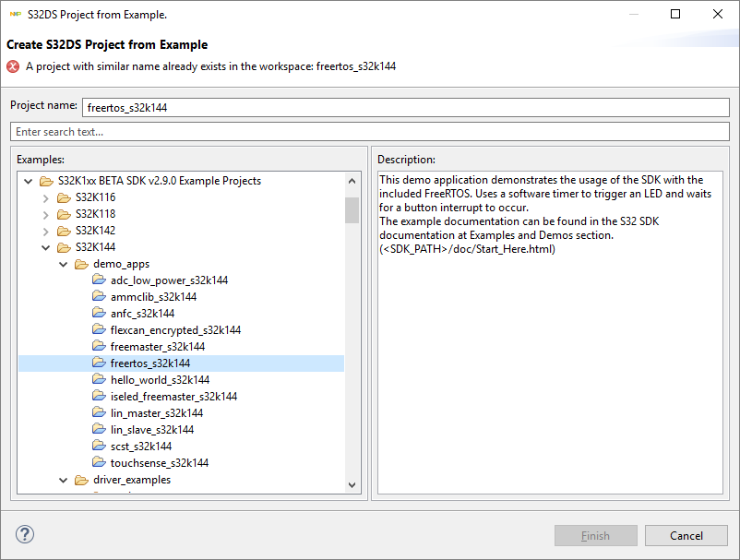
Task: Expand the S32K116 tree node
Action: pos(46,197)
